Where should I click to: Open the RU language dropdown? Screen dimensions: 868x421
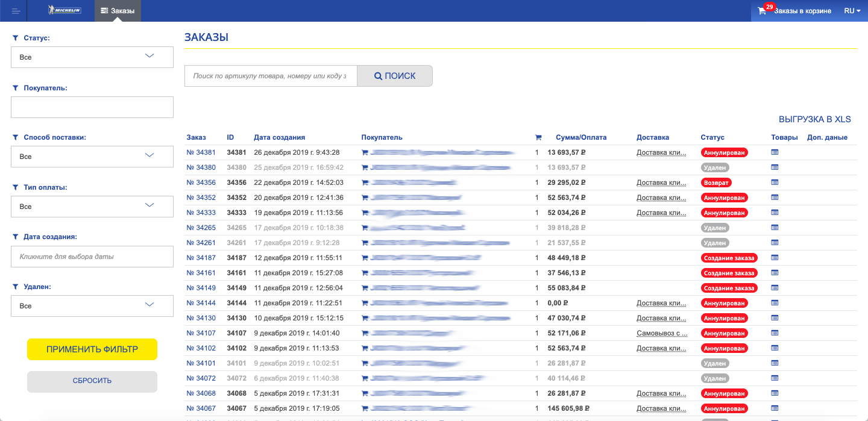click(852, 11)
